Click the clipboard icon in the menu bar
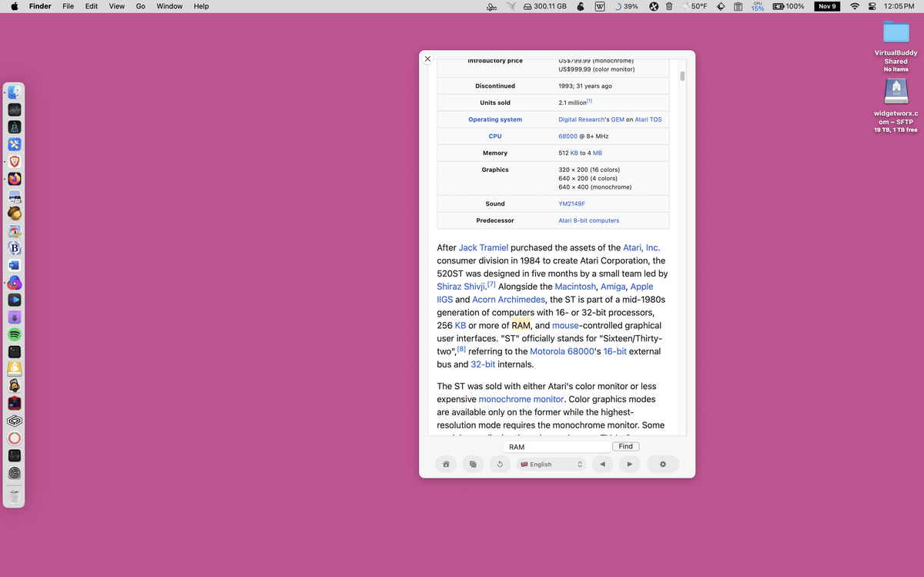The height and width of the screenshot is (577, 924). pyautogui.click(x=738, y=6)
